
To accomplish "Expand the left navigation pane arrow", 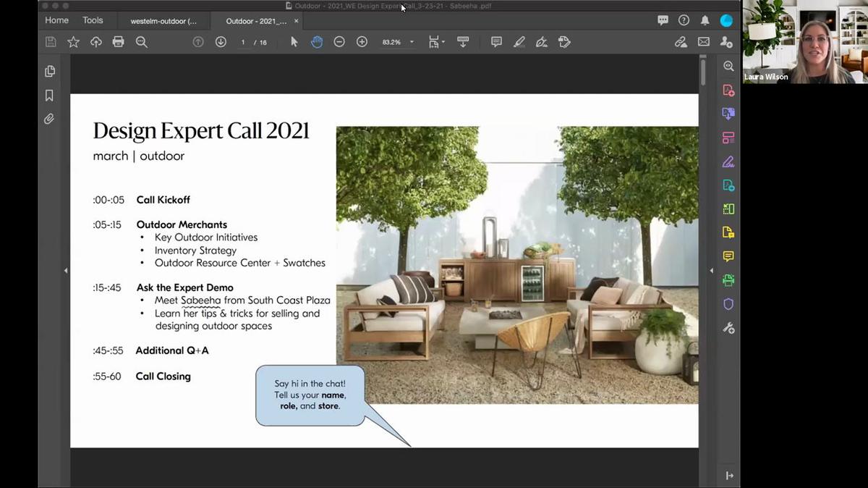I will pyautogui.click(x=66, y=271).
